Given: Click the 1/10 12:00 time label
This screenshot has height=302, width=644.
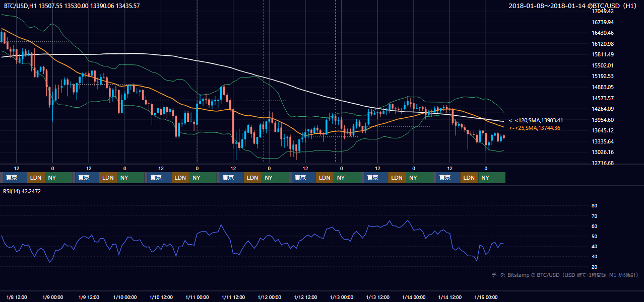Looking at the screenshot, I should pyautogui.click(x=161, y=296).
